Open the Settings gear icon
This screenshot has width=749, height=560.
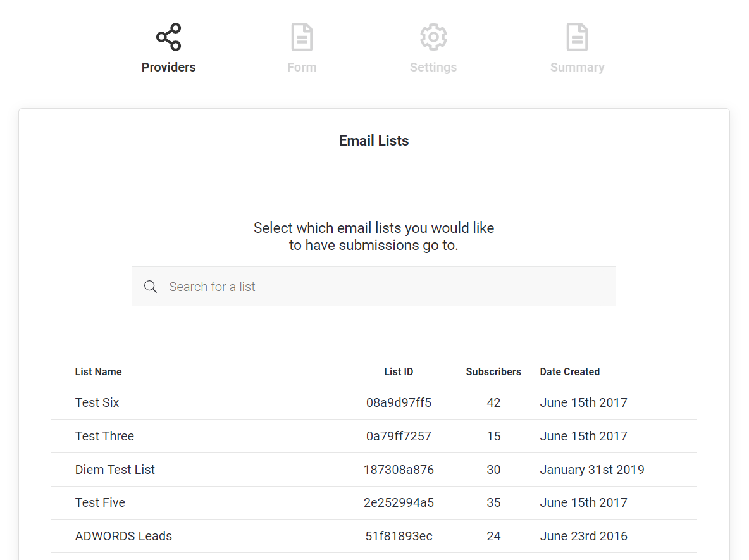[x=433, y=37]
